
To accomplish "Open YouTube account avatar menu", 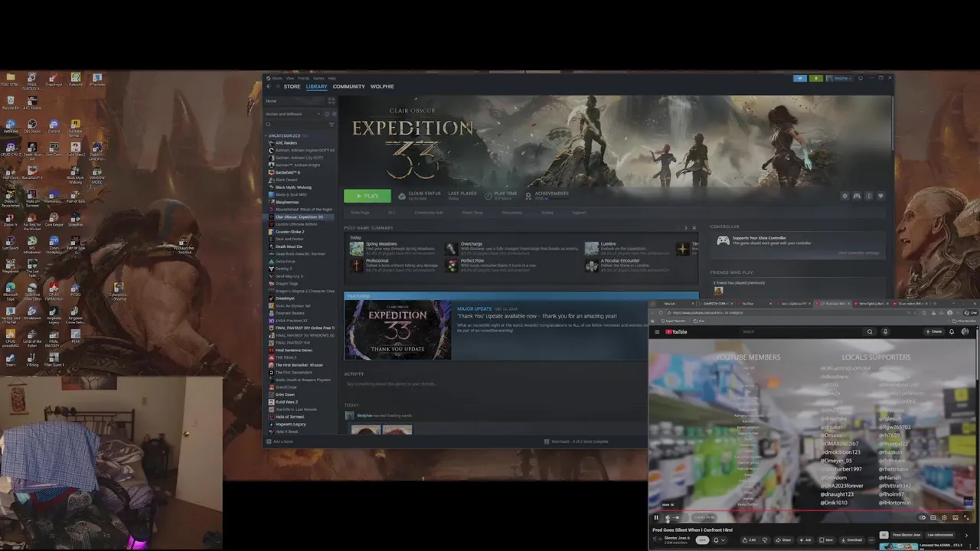I will [x=965, y=331].
